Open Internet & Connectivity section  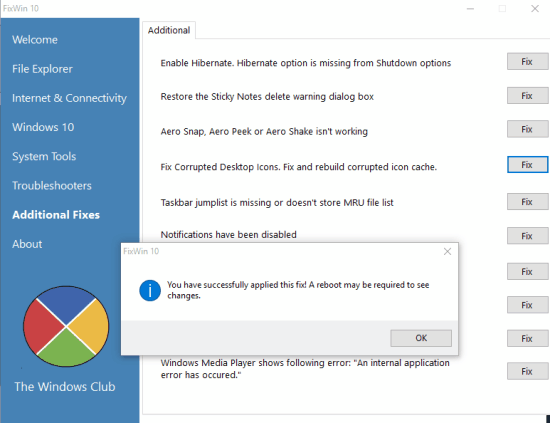point(69,98)
